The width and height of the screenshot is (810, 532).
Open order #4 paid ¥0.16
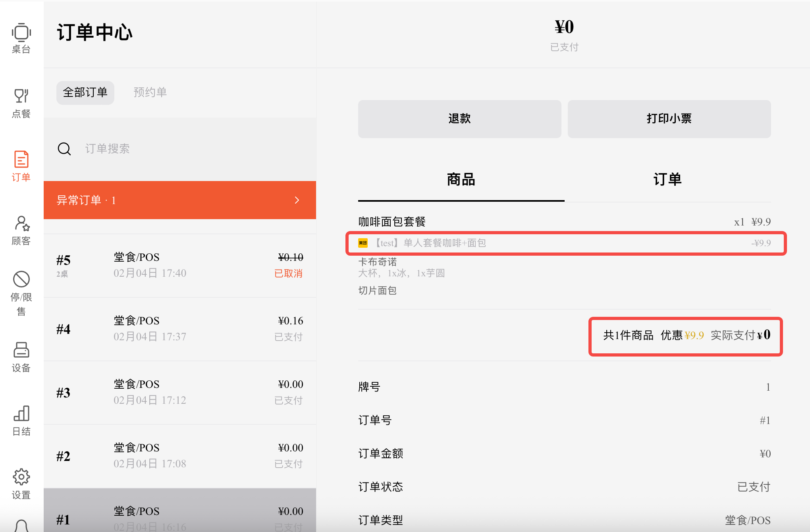tap(180, 329)
